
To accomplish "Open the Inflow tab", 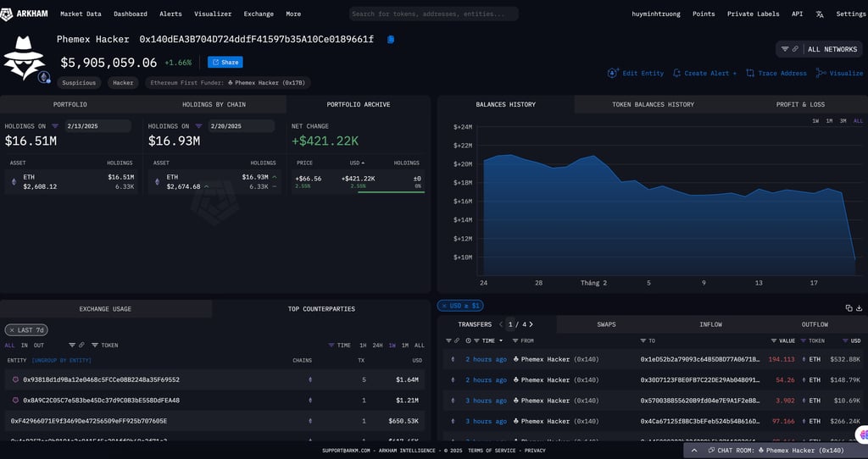I will coord(711,324).
